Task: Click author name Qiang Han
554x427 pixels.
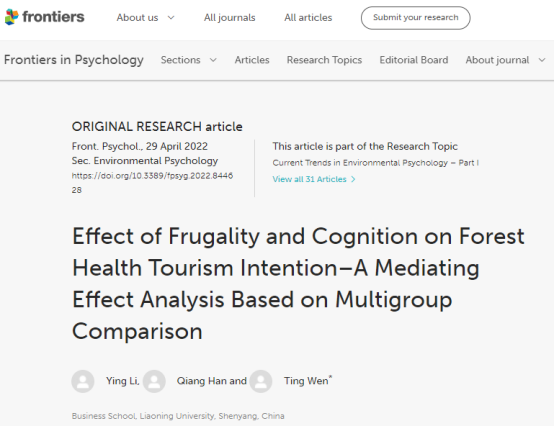Action: 202,381
